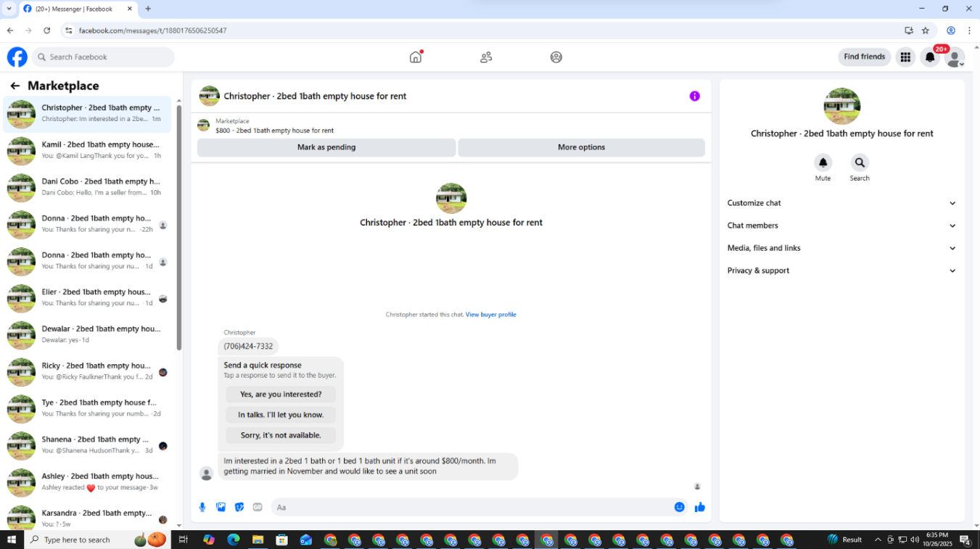Open the account profile avatar menu
This screenshot has height=549, width=980.
(955, 57)
